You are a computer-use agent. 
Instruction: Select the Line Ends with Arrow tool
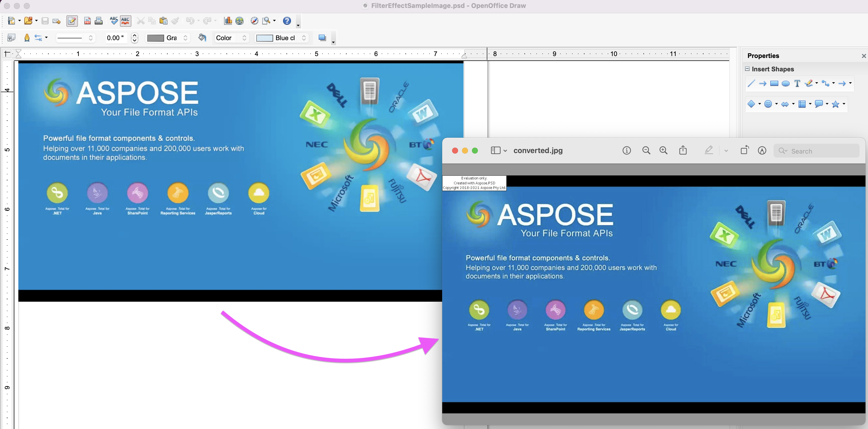tap(762, 83)
